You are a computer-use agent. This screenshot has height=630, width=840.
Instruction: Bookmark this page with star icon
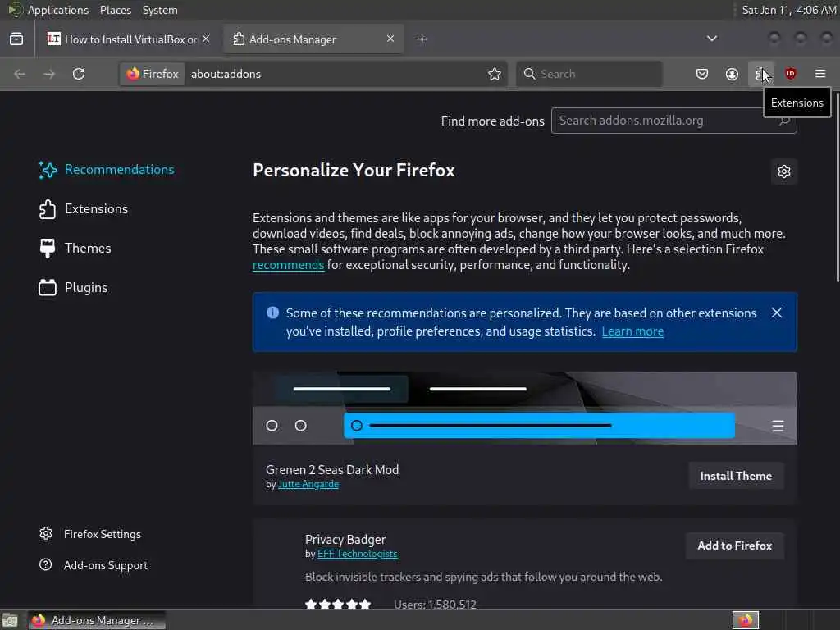tap(495, 74)
